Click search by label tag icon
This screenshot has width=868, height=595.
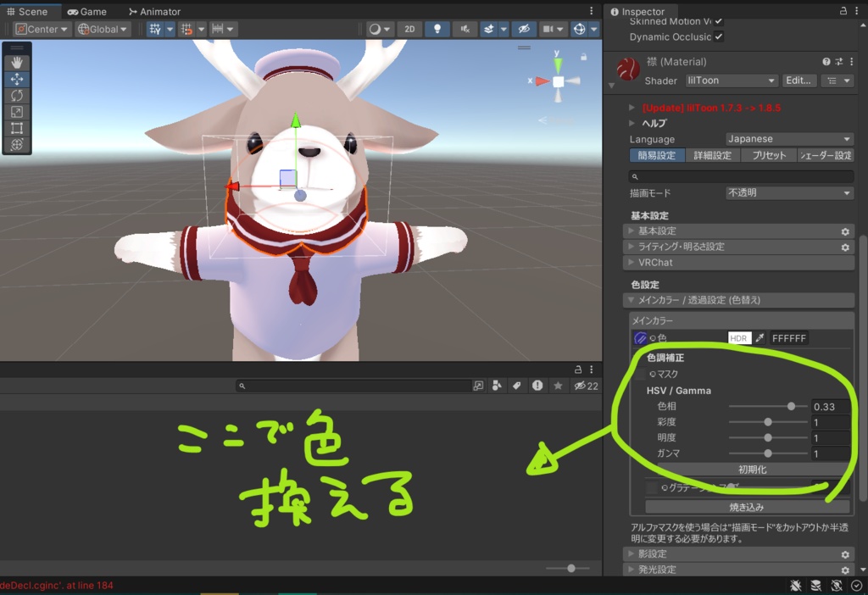tap(516, 386)
